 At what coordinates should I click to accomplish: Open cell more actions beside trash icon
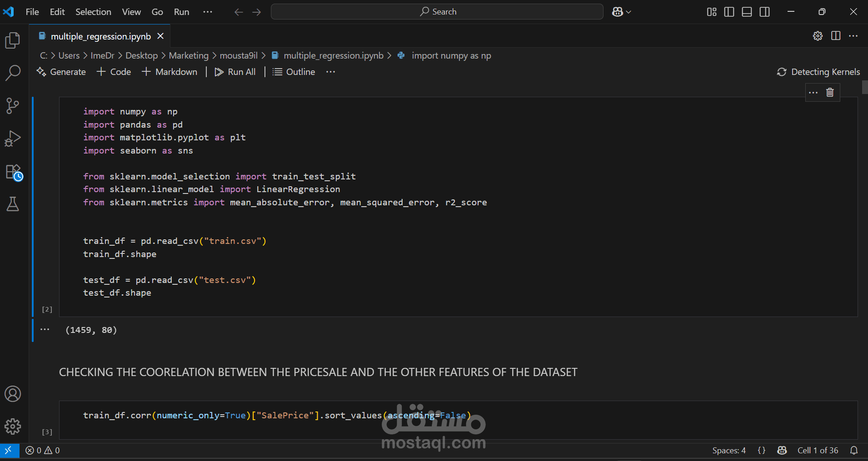tap(813, 93)
